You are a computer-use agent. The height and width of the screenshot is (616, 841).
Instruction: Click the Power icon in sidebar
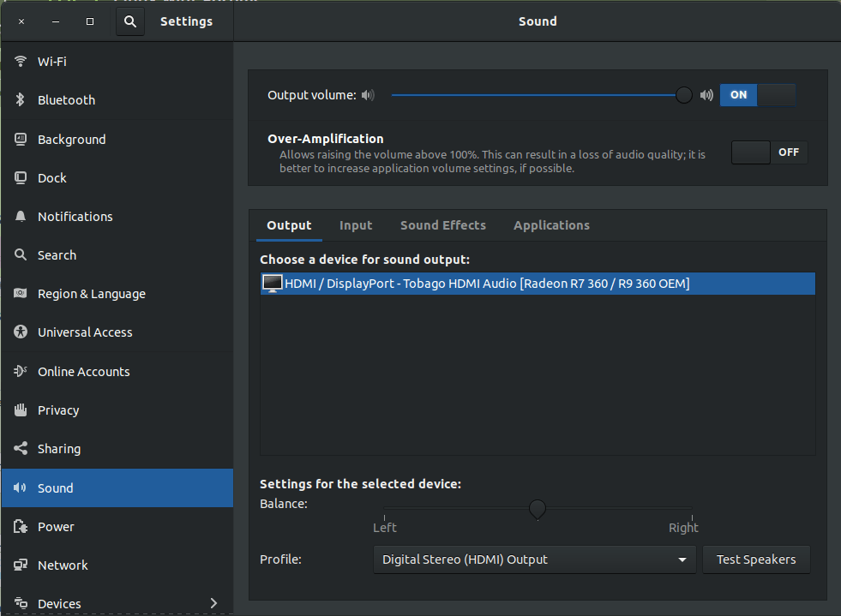tap(21, 527)
